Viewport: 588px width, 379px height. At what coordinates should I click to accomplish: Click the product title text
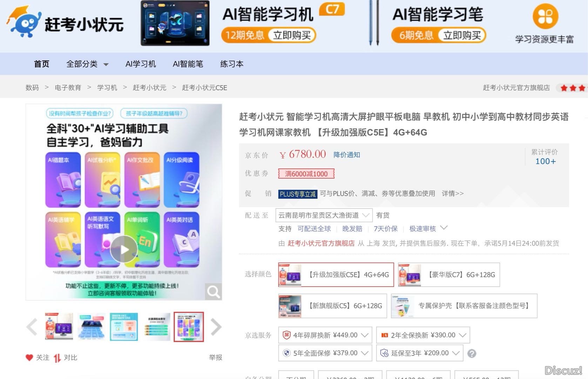pyautogui.click(x=404, y=124)
